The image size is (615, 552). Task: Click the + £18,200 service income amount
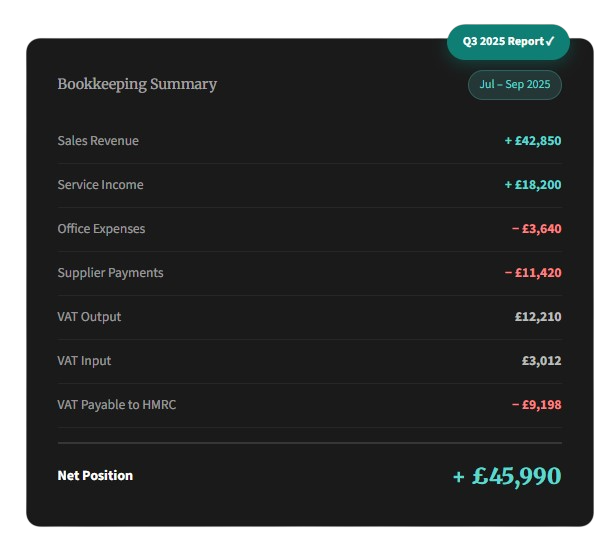(x=533, y=185)
